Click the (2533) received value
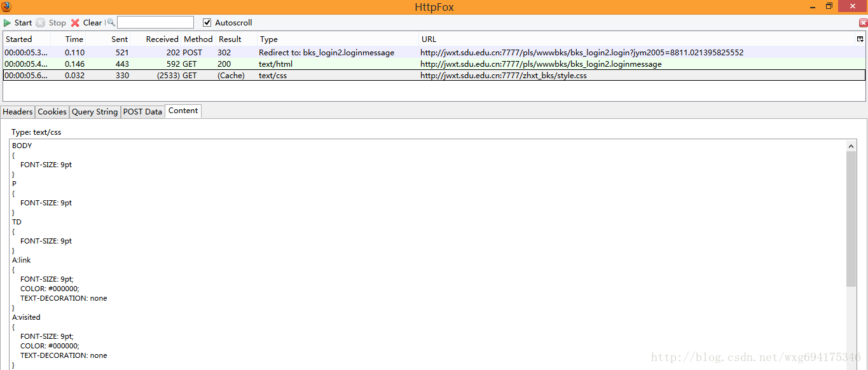Screen dimensions: 868x370 coord(169,76)
